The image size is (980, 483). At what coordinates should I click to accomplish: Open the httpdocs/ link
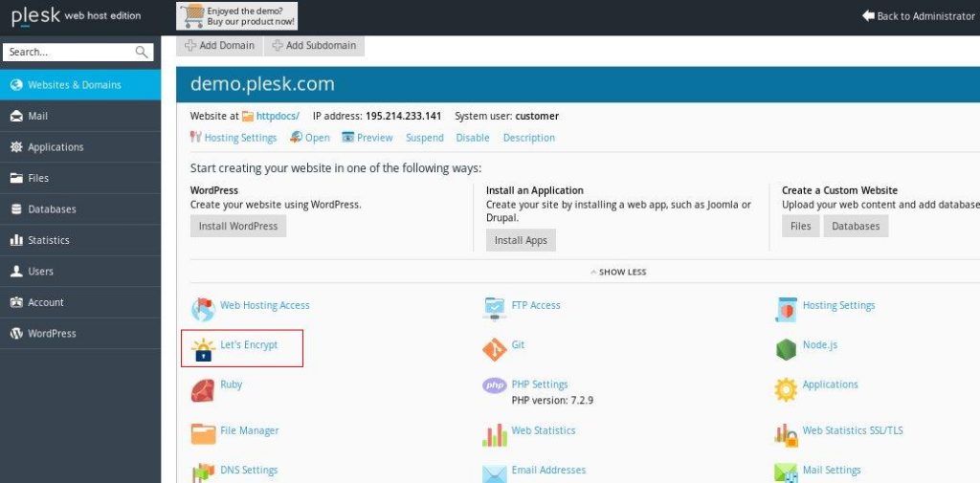(x=278, y=117)
